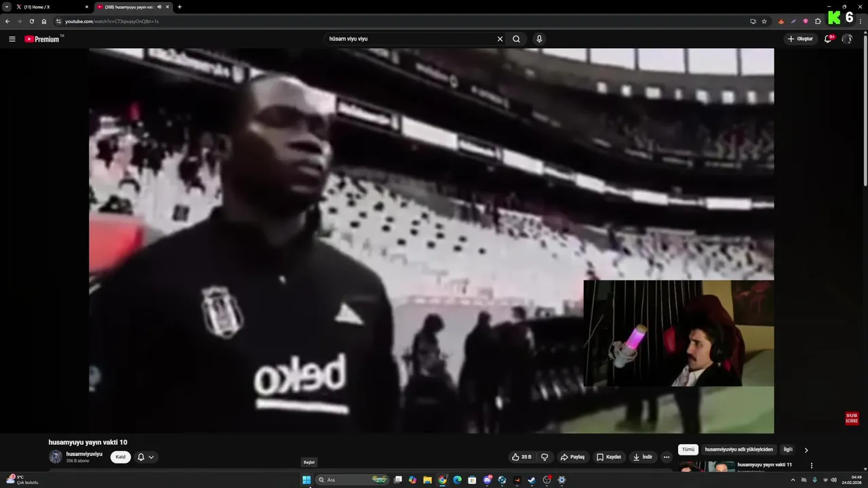Dislike the video with thumbs-down
868x488 pixels.
pyautogui.click(x=544, y=457)
